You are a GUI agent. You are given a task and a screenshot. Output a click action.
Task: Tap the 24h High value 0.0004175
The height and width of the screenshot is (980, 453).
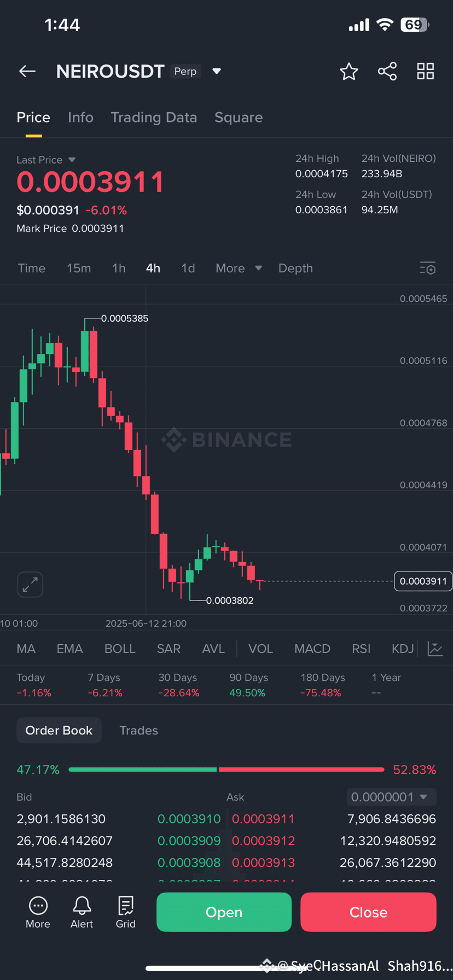pyautogui.click(x=322, y=174)
